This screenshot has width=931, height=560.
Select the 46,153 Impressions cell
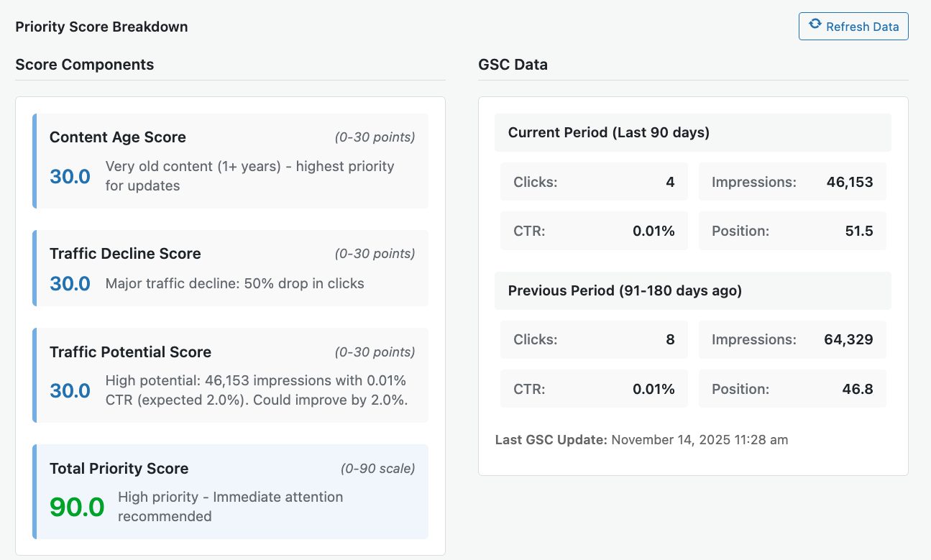coord(849,182)
